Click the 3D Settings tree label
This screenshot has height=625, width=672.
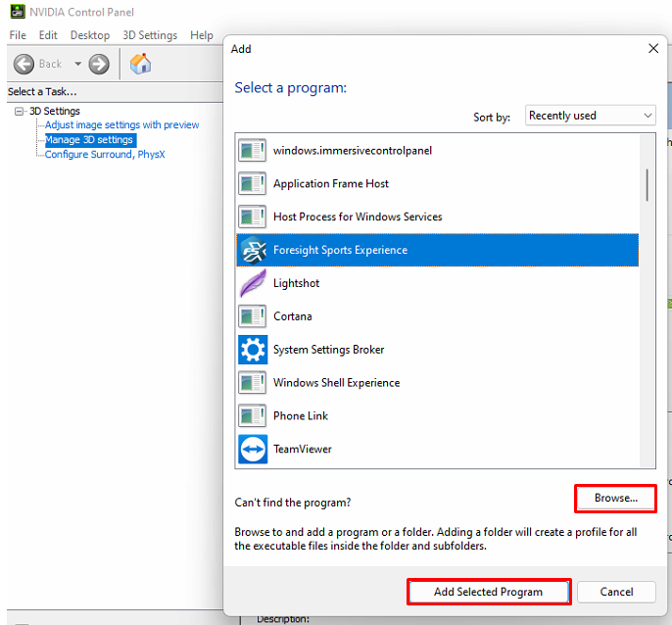[x=55, y=111]
